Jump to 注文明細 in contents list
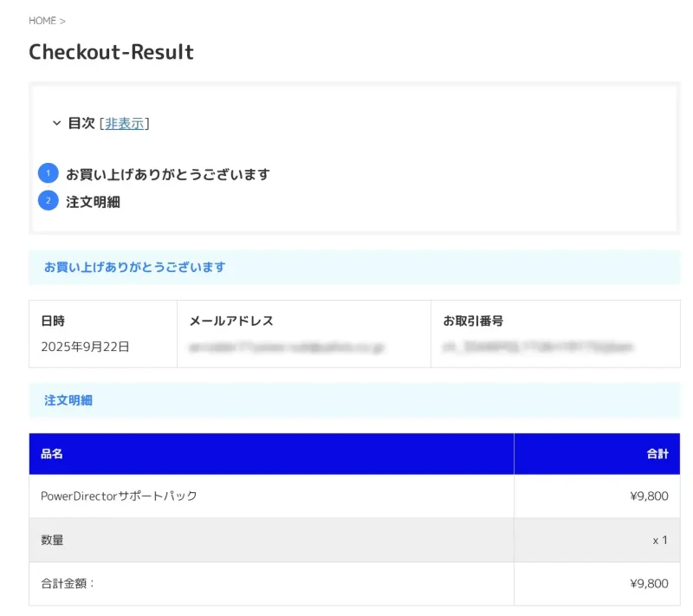 pos(93,202)
